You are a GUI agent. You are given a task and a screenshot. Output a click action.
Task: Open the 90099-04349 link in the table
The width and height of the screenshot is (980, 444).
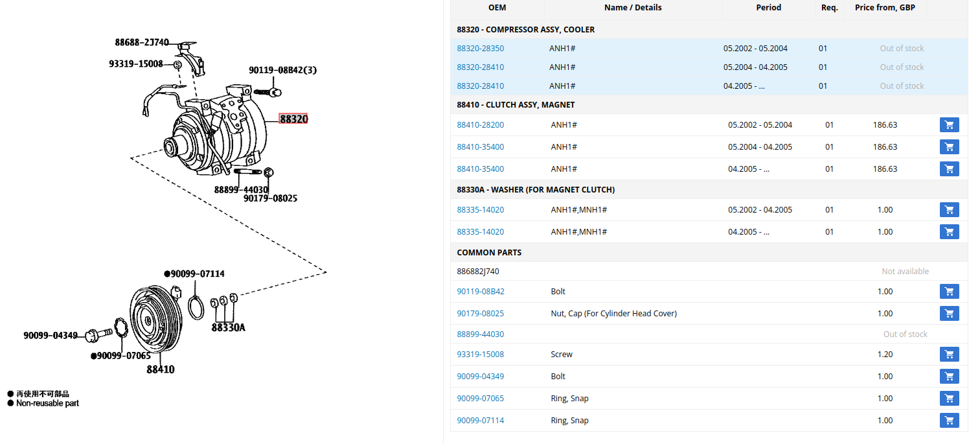[x=480, y=377]
